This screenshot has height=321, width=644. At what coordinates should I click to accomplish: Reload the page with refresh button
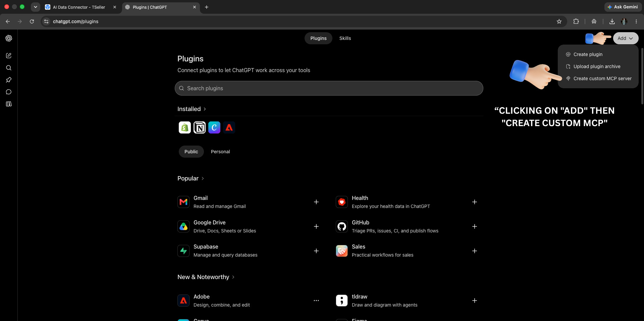click(32, 21)
